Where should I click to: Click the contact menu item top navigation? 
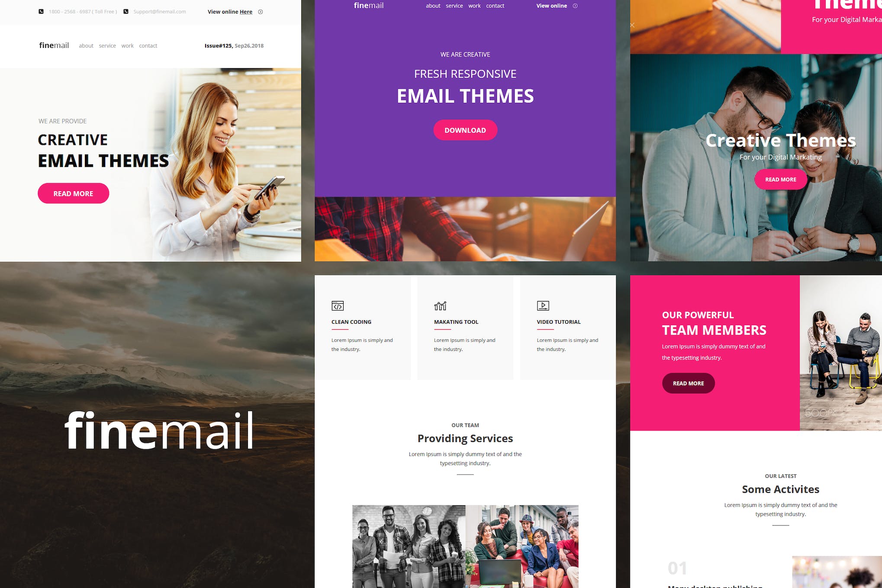pyautogui.click(x=148, y=45)
